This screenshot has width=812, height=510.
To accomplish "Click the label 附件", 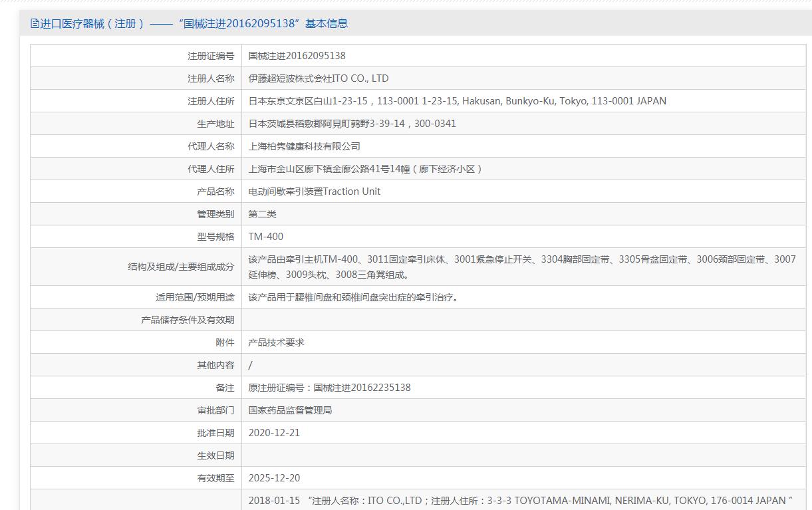I will (225, 342).
